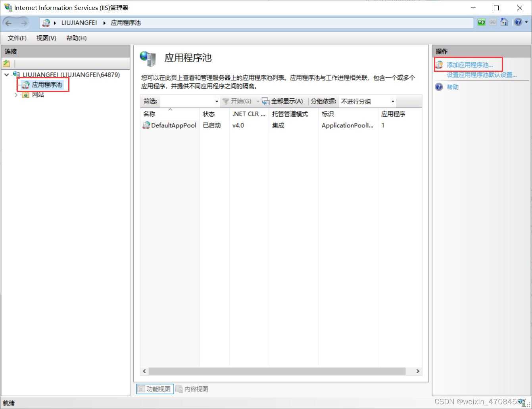Viewport: 532px width, 409px height.
Task: Click the 网站 folder icon in the tree
Action: point(26,95)
